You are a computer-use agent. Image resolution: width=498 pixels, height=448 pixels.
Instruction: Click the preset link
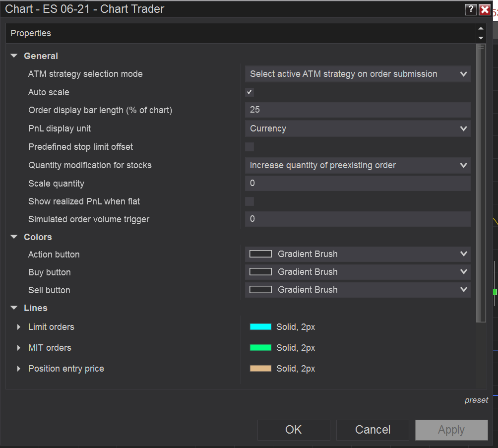point(476,400)
